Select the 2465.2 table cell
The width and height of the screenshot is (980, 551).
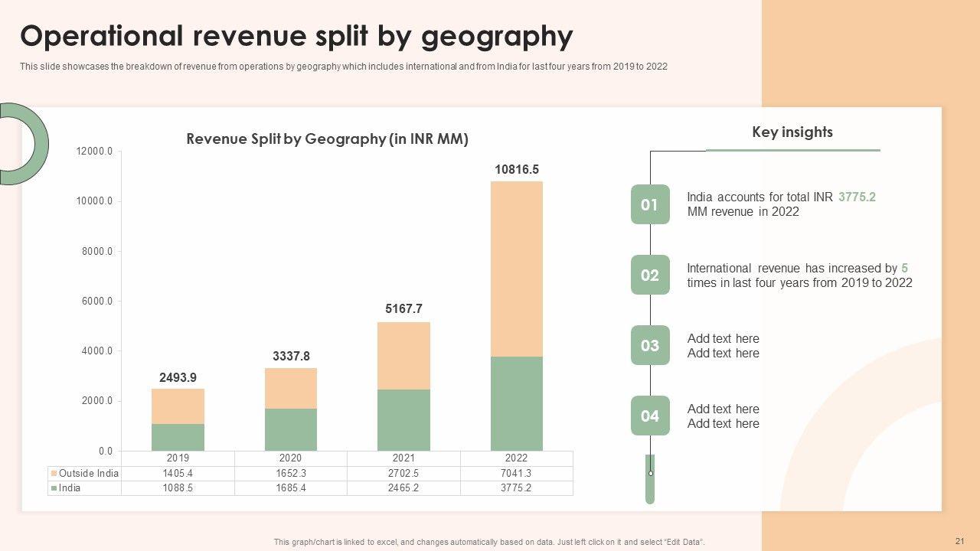(x=403, y=488)
